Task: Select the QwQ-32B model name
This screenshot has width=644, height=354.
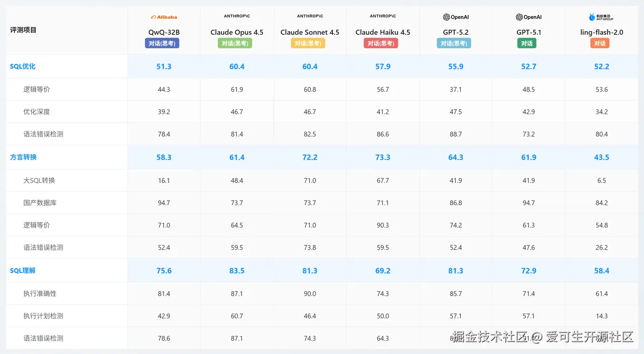Action: point(164,32)
